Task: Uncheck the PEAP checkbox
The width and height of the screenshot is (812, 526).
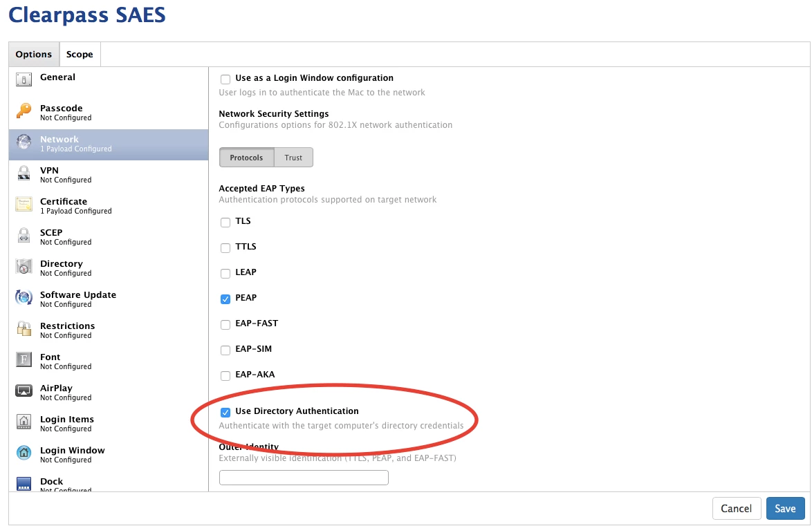Action: (225, 299)
